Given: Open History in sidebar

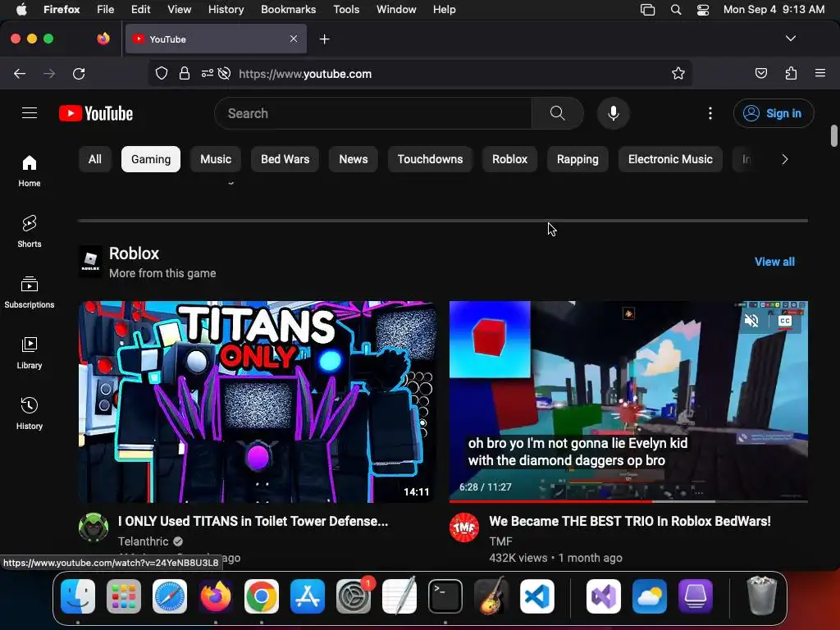Looking at the screenshot, I should click(x=30, y=413).
